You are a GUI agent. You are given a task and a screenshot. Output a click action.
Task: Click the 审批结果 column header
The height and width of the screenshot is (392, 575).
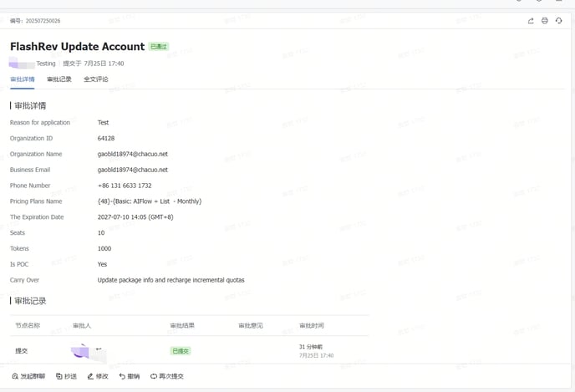point(182,326)
